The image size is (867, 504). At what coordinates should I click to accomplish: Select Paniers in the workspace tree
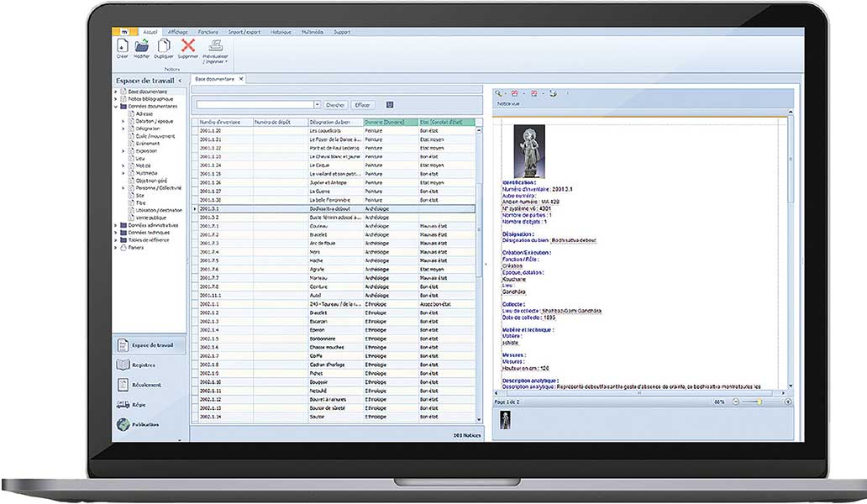[136, 248]
